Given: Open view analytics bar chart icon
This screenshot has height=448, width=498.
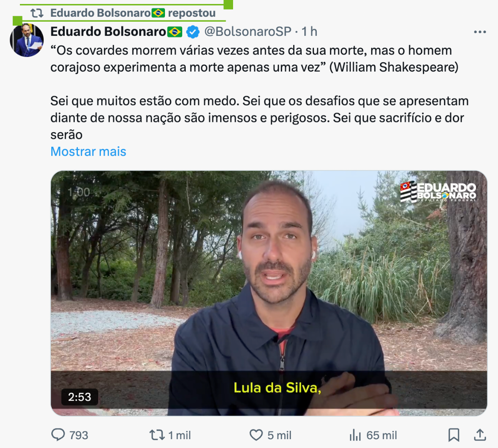Looking at the screenshot, I should pos(355,435).
